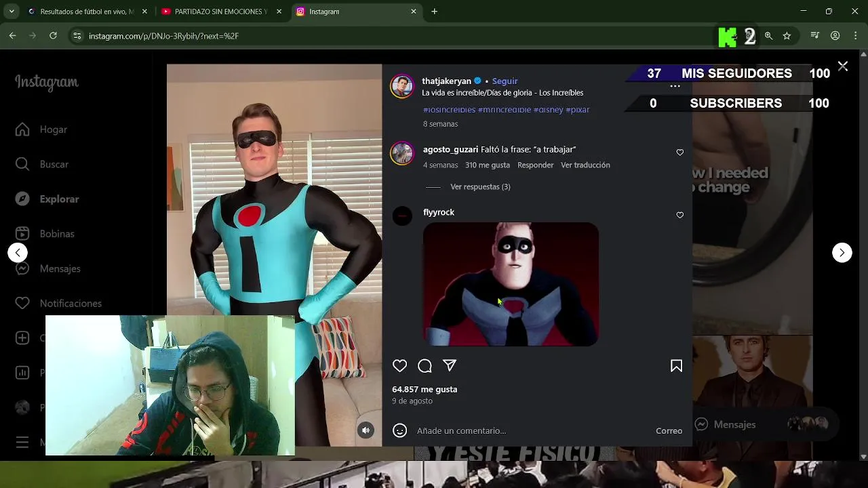868x488 pixels.
Task: Click Responder on agosto_guzari comment
Action: pos(535,165)
